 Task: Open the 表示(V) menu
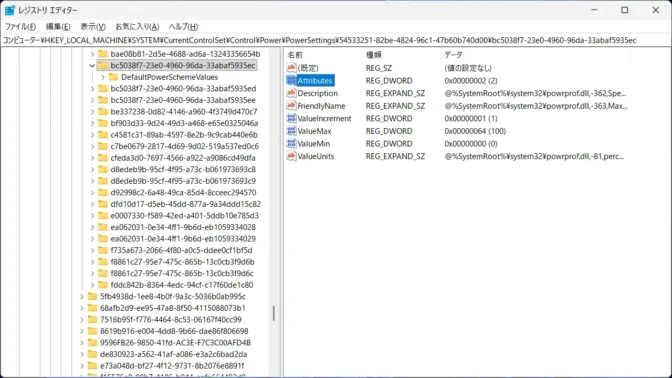click(x=93, y=27)
